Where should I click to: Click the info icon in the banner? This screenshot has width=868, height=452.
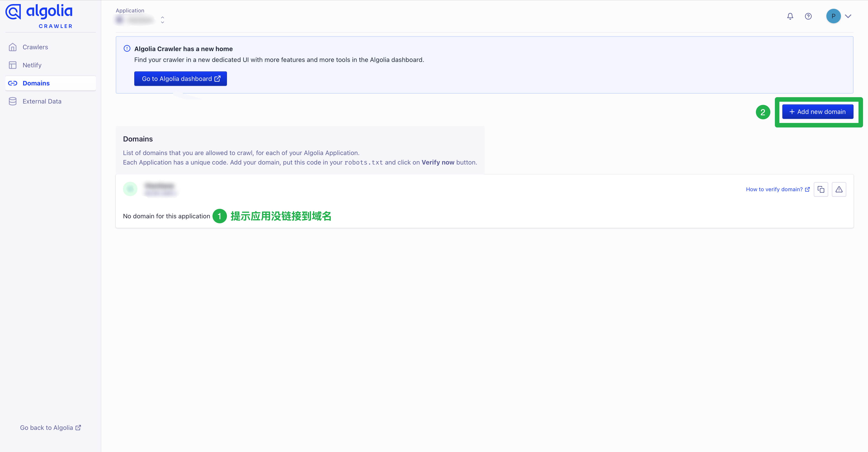[x=127, y=49]
